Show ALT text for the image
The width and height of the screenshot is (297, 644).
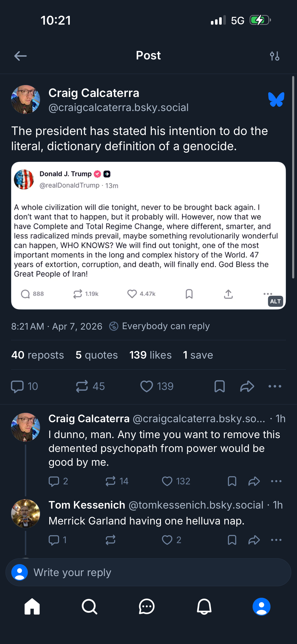(x=276, y=302)
